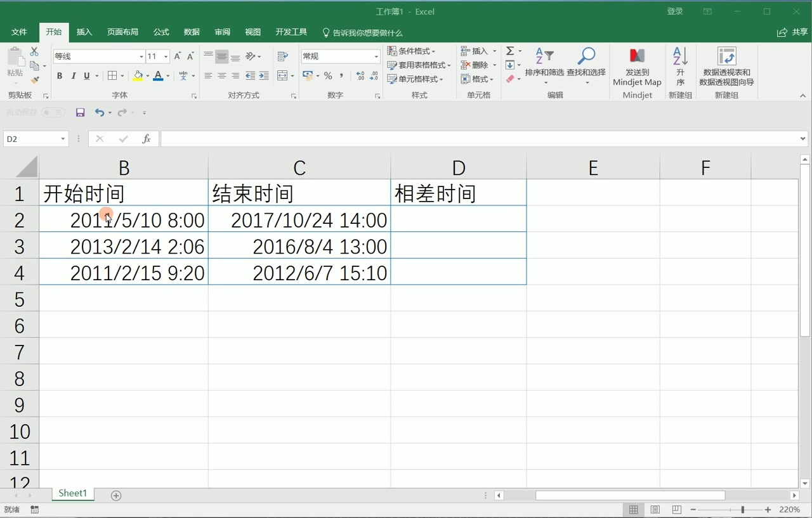Increase indent in alignment group
The image size is (812, 518).
coord(264,76)
